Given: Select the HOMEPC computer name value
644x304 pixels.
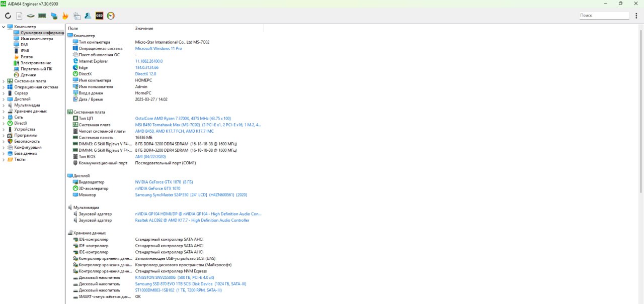Looking at the screenshot, I should click(144, 80).
